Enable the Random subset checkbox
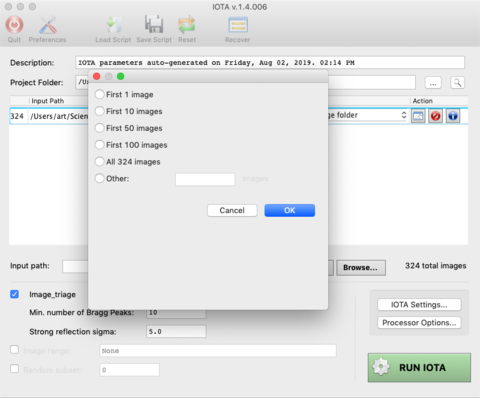Screen dimensions: 480x398 pos(14,369)
